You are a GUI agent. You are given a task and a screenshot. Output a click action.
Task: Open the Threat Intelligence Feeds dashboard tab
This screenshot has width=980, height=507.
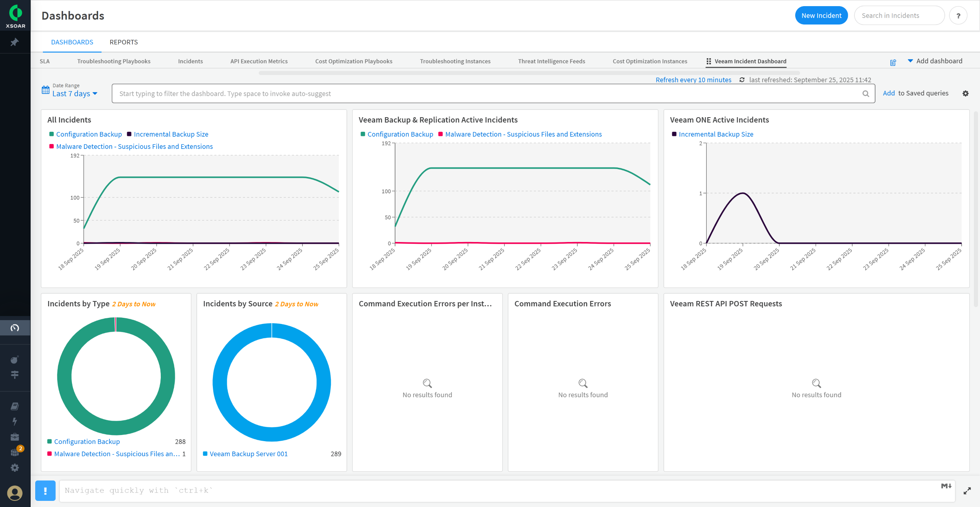tap(551, 61)
